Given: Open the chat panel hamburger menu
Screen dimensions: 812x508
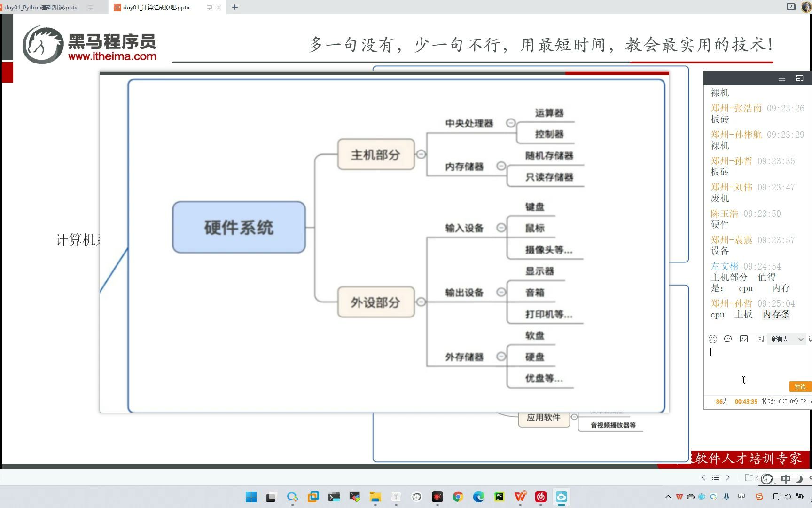Looking at the screenshot, I should coord(781,79).
